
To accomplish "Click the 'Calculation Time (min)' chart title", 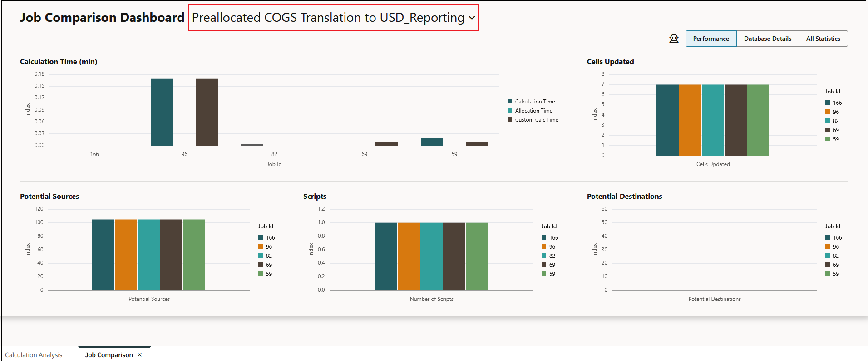I will coord(59,62).
